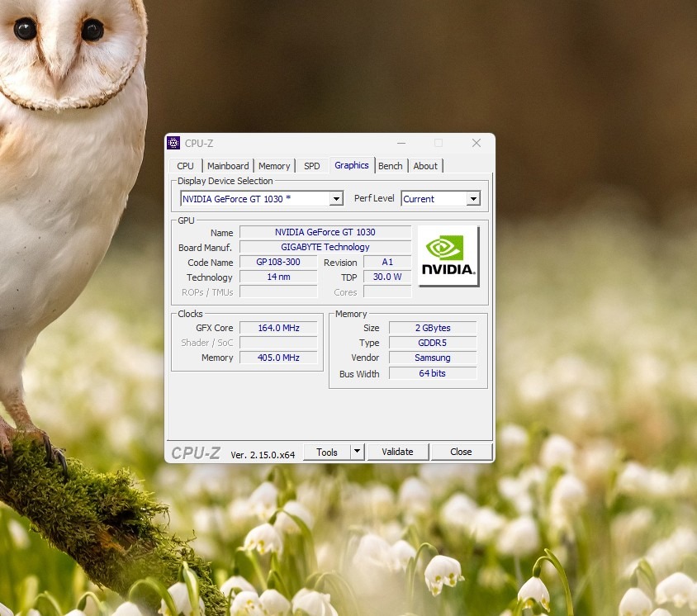Click the GDDR5 memory type value
Image resolution: width=697 pixels, height=616 pixels.
(x=433, y=344)
